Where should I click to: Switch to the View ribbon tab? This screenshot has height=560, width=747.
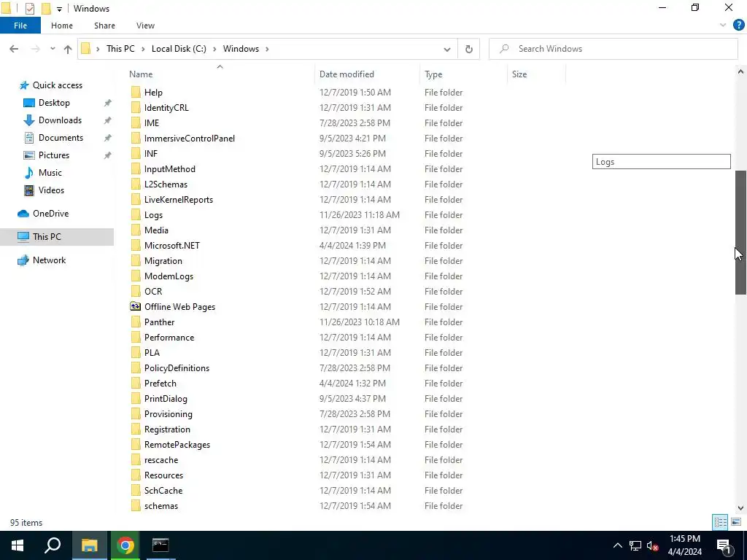pyautogui.click(x=145, y=26)
